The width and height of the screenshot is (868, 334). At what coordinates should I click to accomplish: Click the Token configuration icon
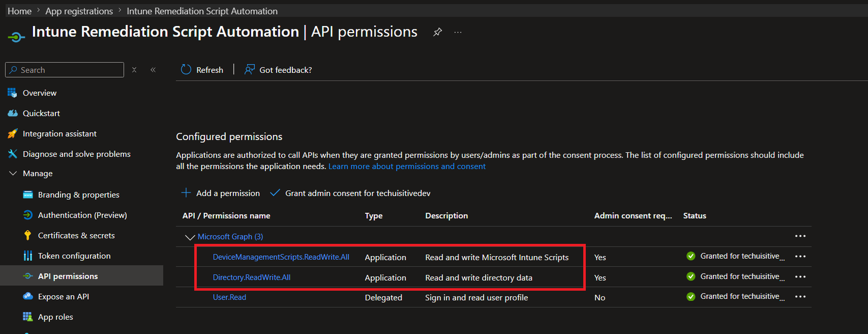28,256
